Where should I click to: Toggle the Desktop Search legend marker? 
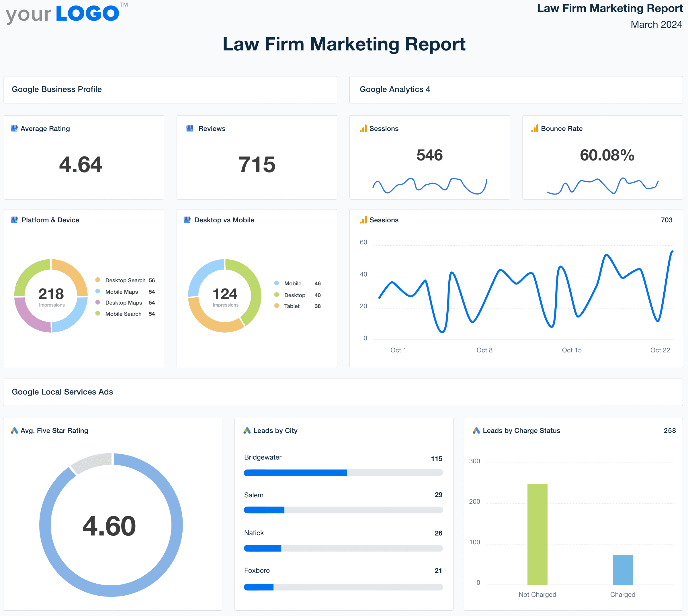click(97, 280)
